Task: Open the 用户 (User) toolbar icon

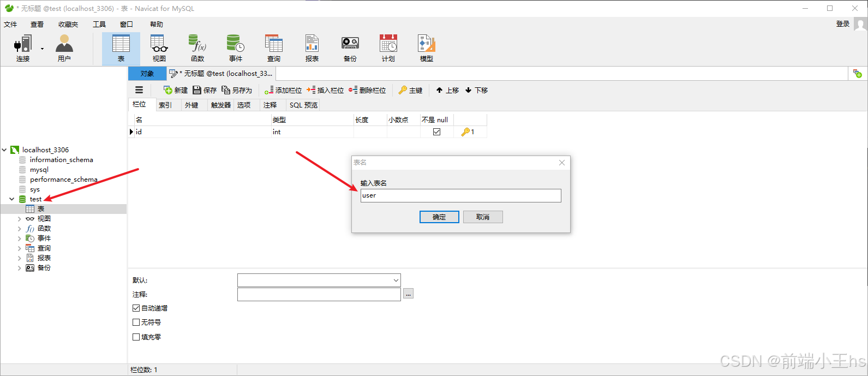Action: pos(64,48)
